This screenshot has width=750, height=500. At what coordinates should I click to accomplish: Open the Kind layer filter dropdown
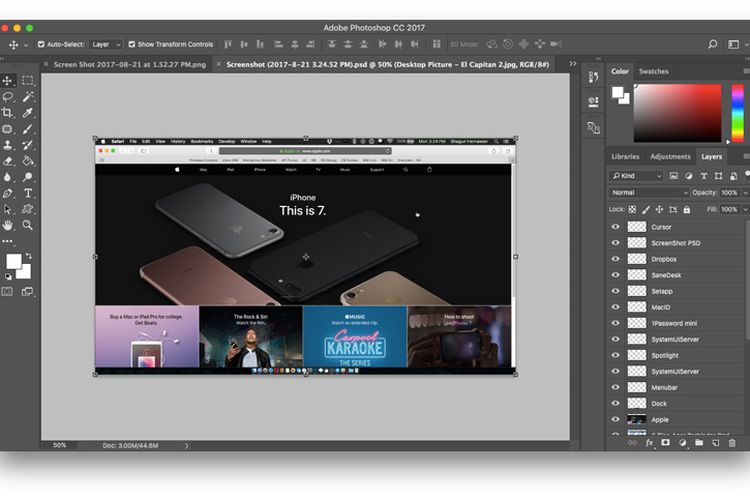click(x=636, y=176)
